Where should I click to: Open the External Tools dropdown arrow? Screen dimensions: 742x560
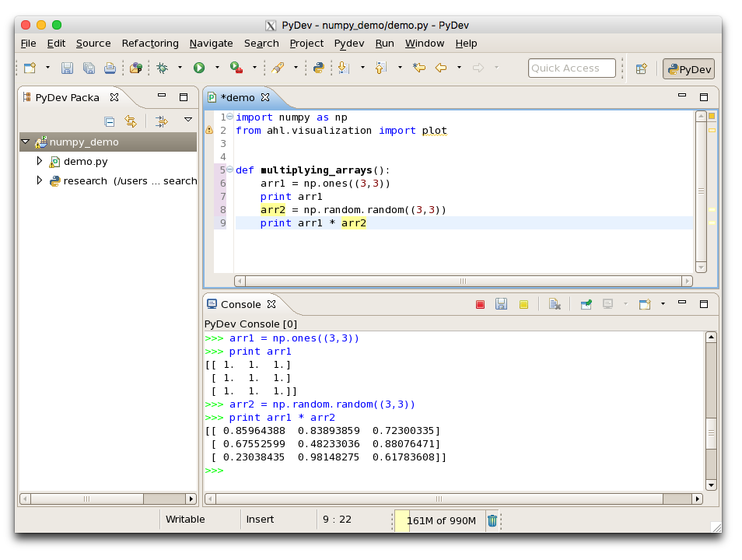[254, 68]
